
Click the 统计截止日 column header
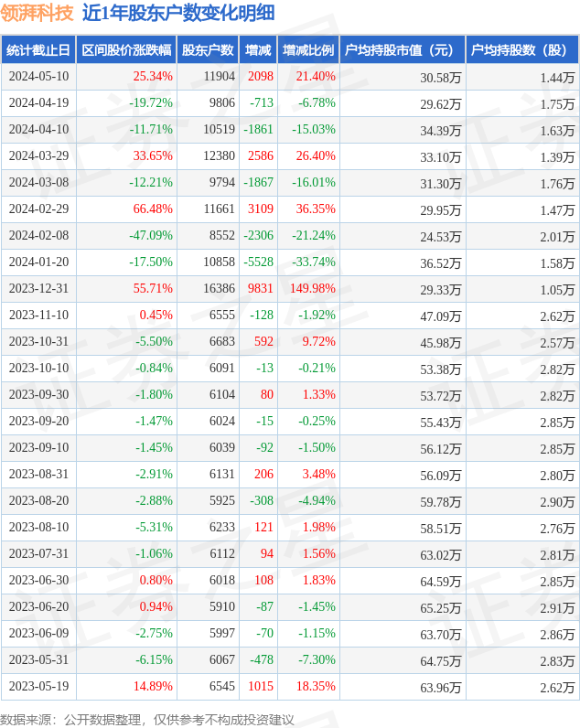38,49
